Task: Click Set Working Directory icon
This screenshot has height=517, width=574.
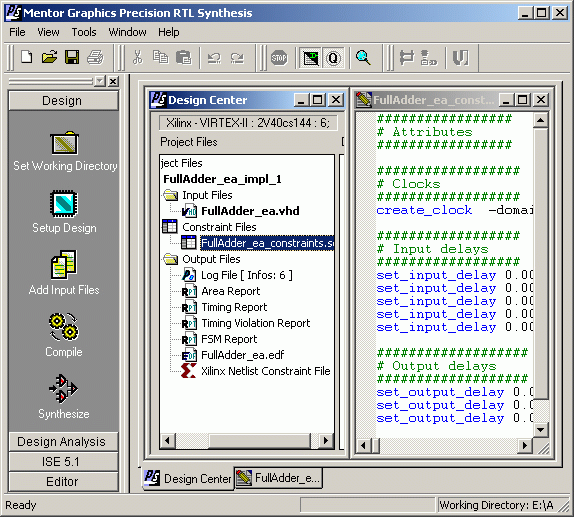Action: click(64, 143)
